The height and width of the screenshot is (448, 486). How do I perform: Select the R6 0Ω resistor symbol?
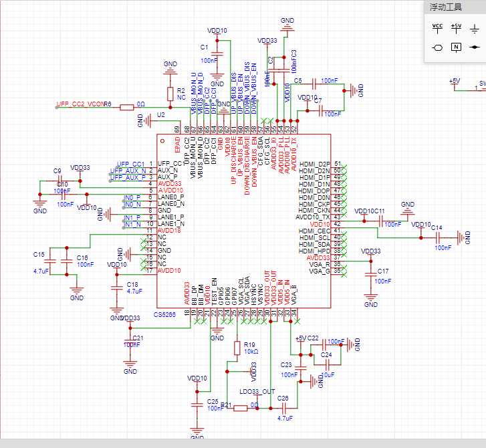(x=127, y=108)
